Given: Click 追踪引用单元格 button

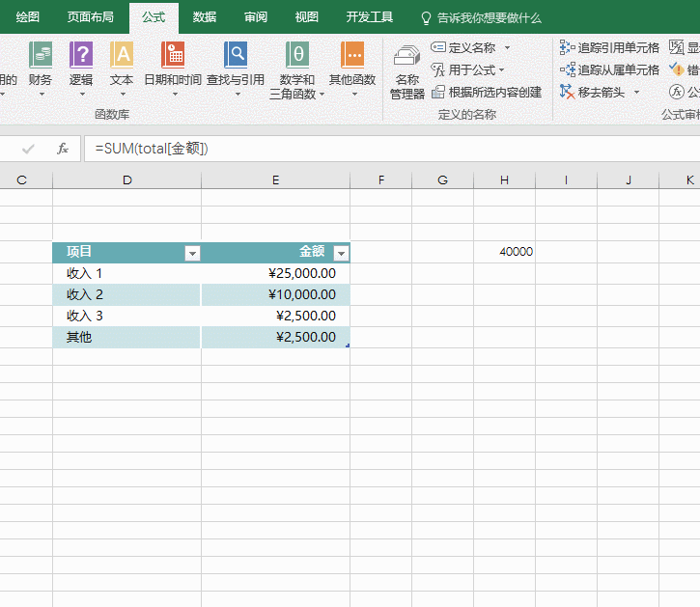Looking at the screenshot, I should point(609,47).
